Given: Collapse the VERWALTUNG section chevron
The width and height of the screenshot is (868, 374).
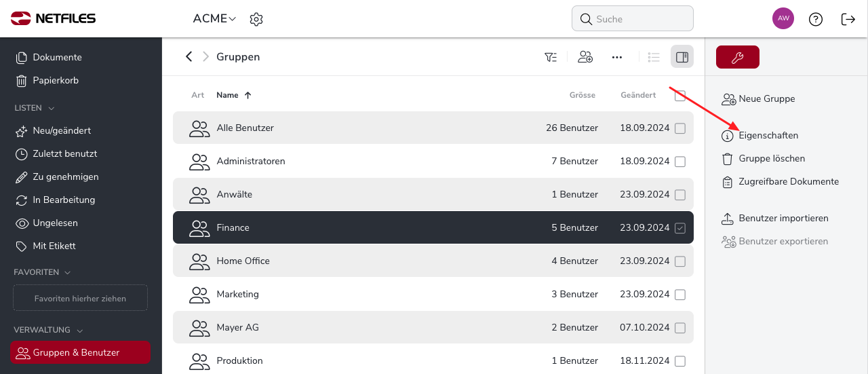Looking at the screenshot, I should 80,330.
